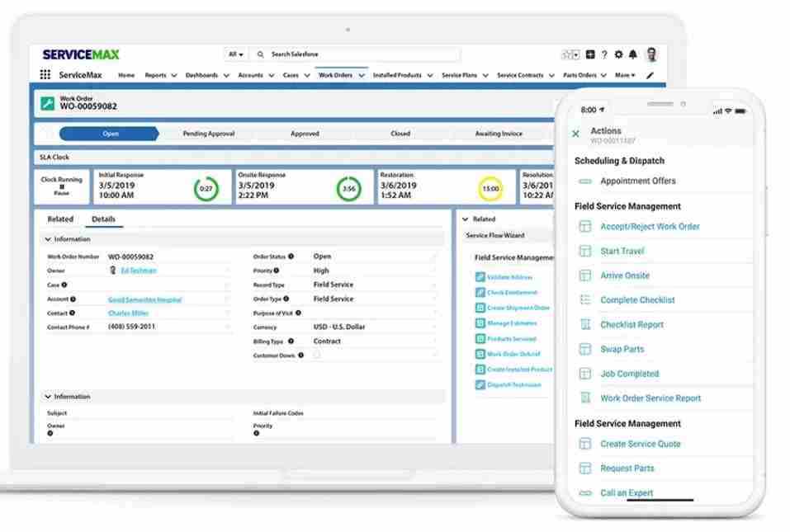Click the notifications bell icon

pos(632,54)
